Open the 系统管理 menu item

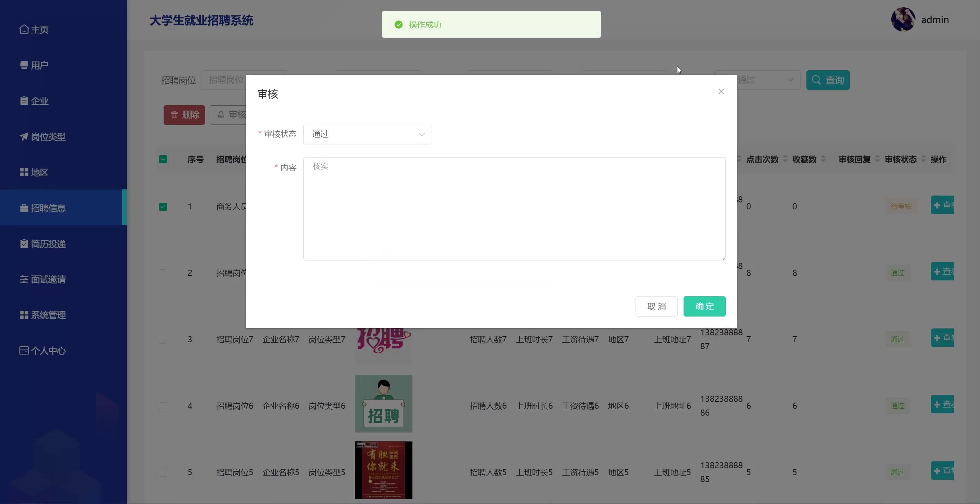(x=43, y=315)
